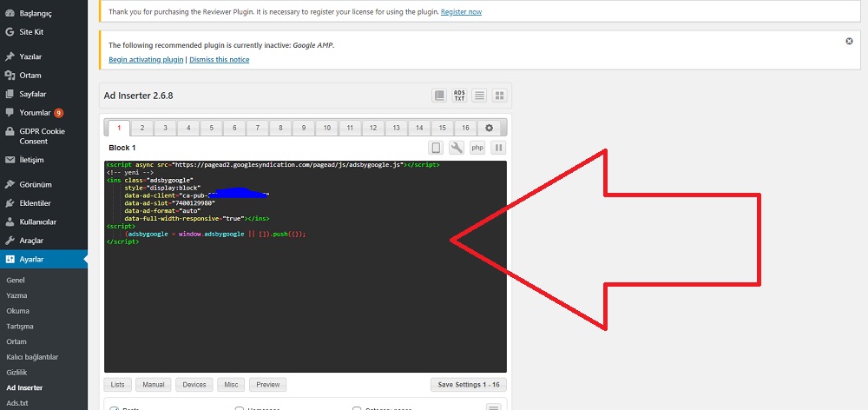
Task: Open Ad Inserter submenu item
Action: pos(24,388)
